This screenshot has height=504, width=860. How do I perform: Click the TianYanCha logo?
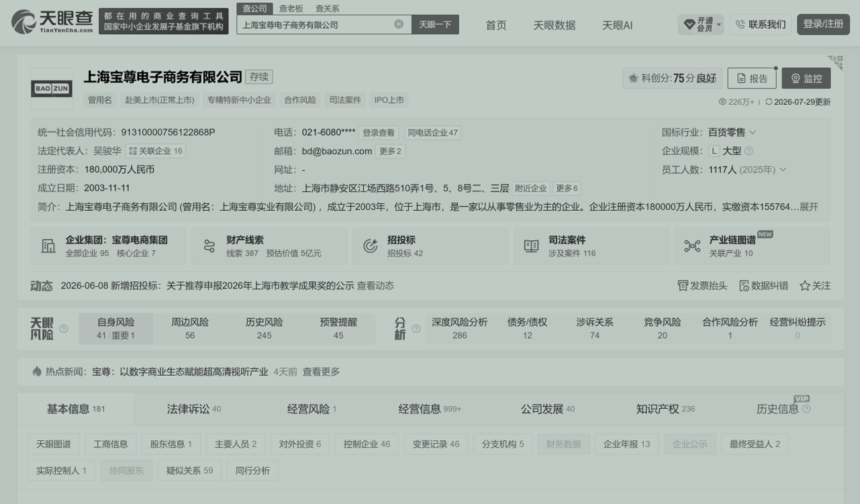pos(52,22)
